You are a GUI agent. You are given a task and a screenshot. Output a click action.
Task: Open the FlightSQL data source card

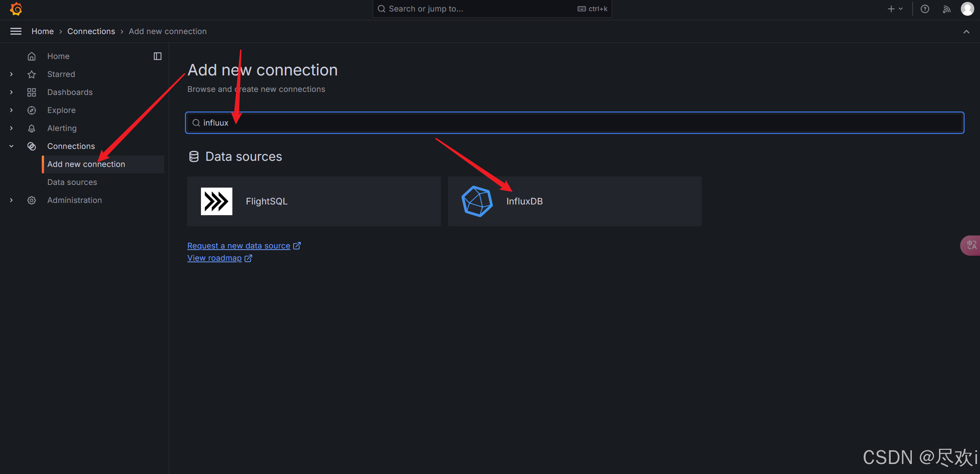314,201
